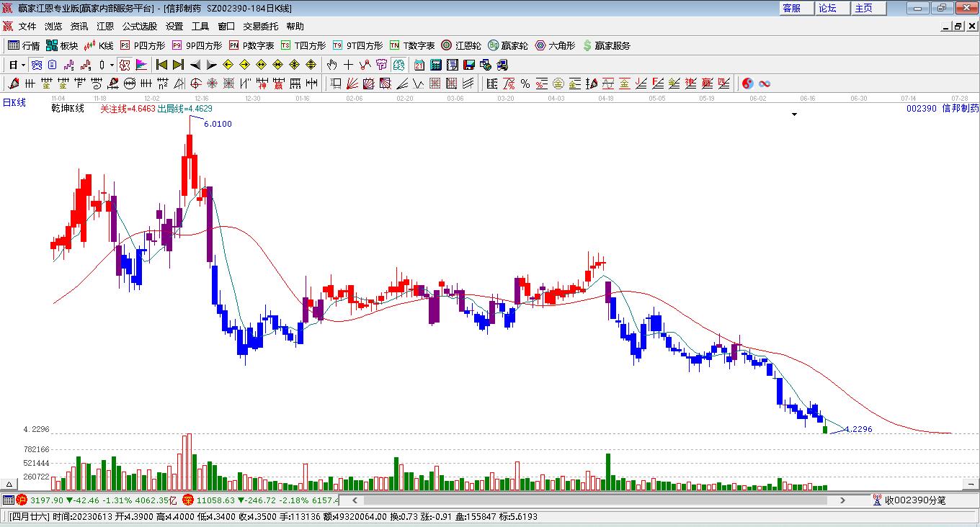Click the horizontal scrollbar right arrow
The height and width of the screenshot is (527, 980).
coord(844,500)
